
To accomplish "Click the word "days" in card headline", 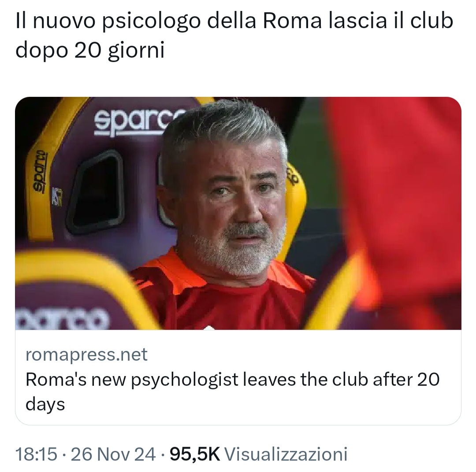I will click(45, 405).
